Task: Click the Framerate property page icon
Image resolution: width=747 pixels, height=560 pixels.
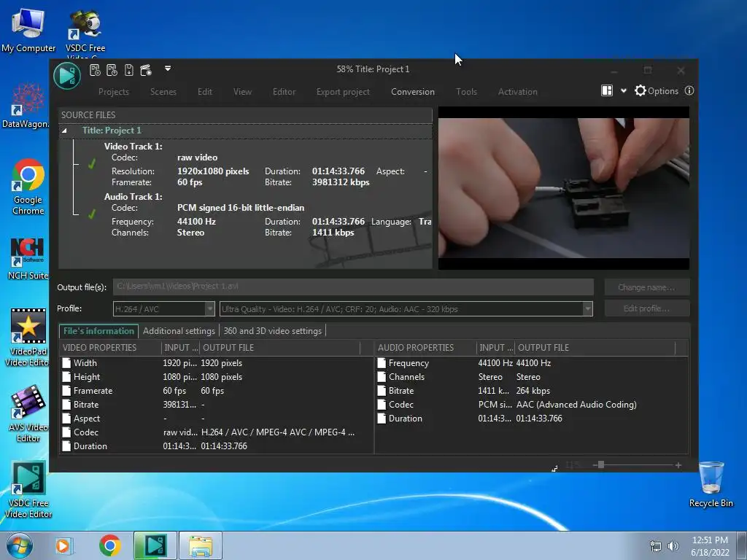Action: tap(66, 391)
